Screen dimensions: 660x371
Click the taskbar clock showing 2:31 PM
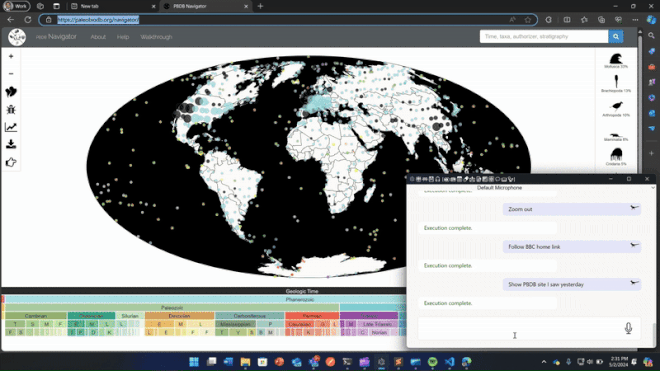618,362
